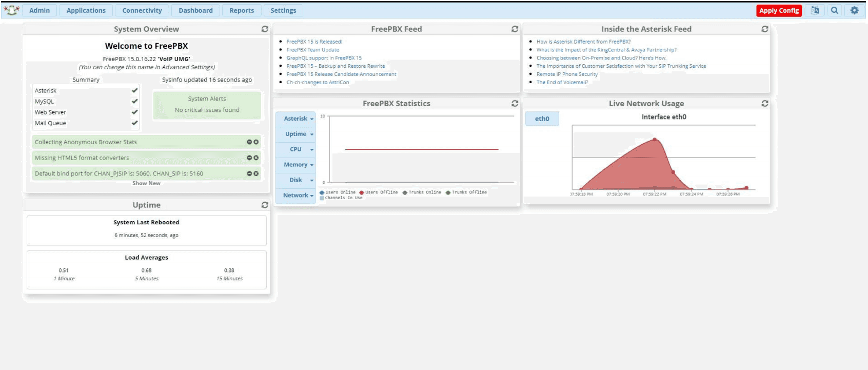Open 'FreePBX 15 Release Candidate Announcement' link
Viewport: 868px width, 370px height.
[341, 74]
